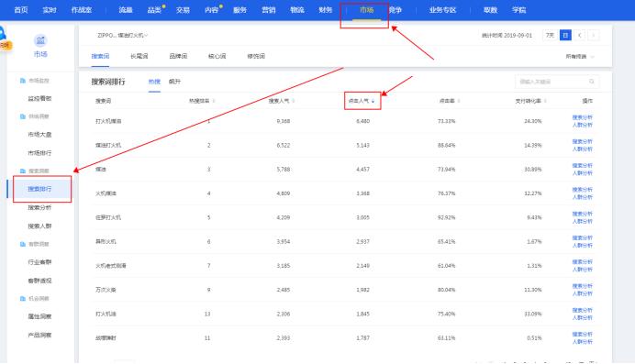
Task: Click the 煤油打火机 keyword cell
Action: point(108,145)
